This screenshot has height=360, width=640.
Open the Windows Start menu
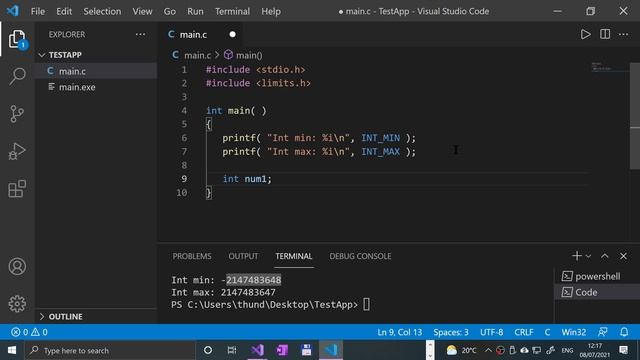(x=12, y=350)
